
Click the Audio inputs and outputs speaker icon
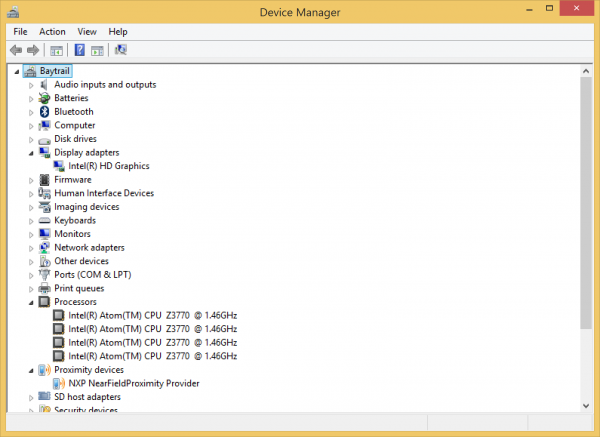tap(44, 85)
